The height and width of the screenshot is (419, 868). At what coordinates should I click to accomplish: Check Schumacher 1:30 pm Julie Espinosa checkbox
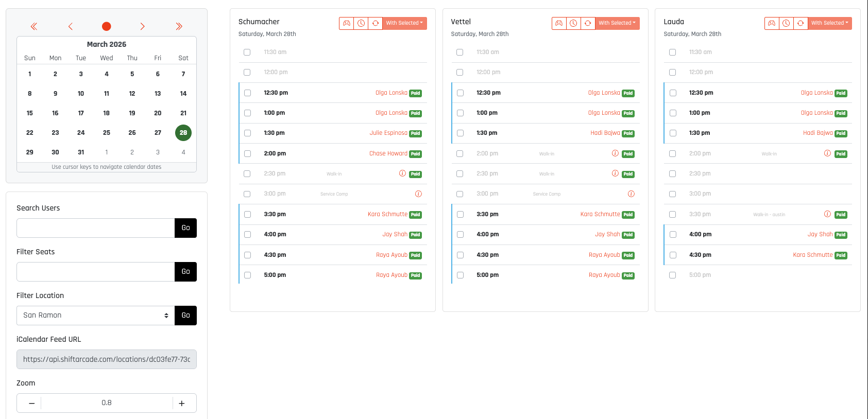tap(247, 133)
